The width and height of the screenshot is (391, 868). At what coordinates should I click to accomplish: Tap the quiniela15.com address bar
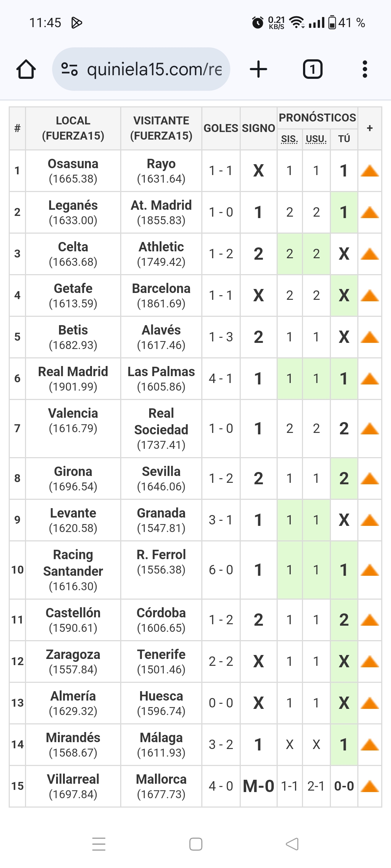pyautogui.click(x=141, y=69)
